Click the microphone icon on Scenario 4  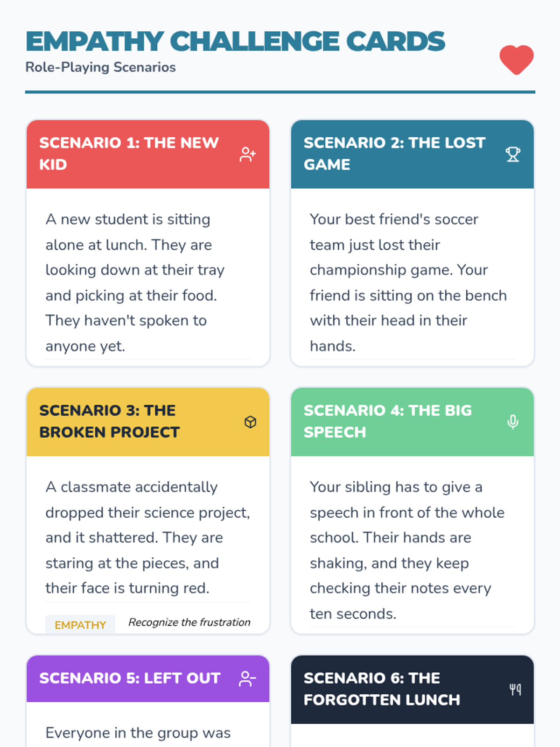click(x=513, y=422)
